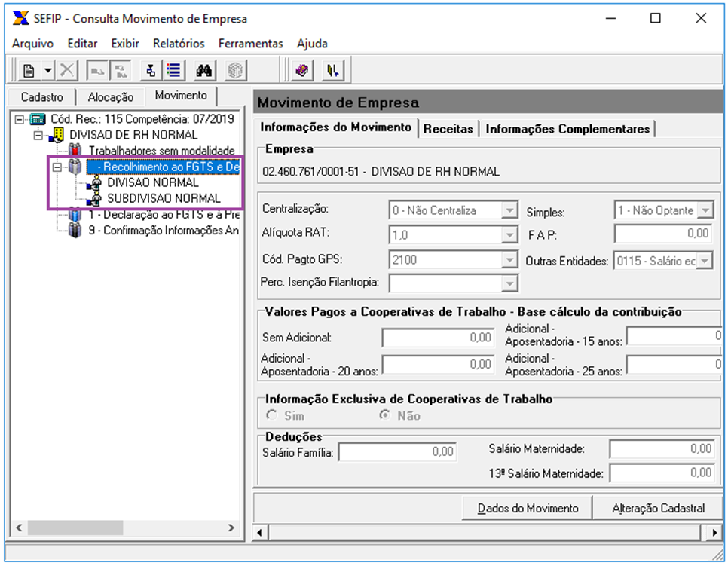The width and height of the screenshot is (728, 566).
Task: Click the hierarchy tree view toolbar icon
Action: tap(151, 71)
